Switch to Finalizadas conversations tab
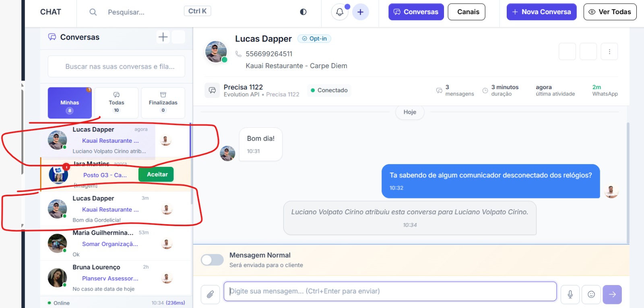Viewport: 644px width, 308px height. coord(163,103)
